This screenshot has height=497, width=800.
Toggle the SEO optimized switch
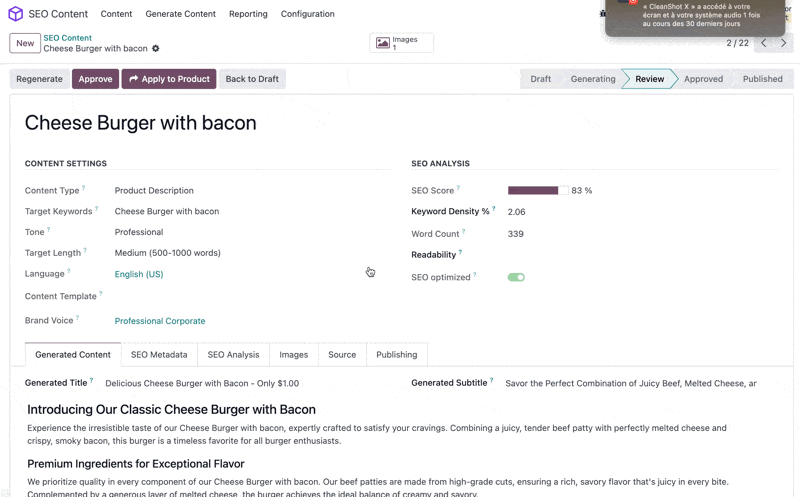[516, 277]
